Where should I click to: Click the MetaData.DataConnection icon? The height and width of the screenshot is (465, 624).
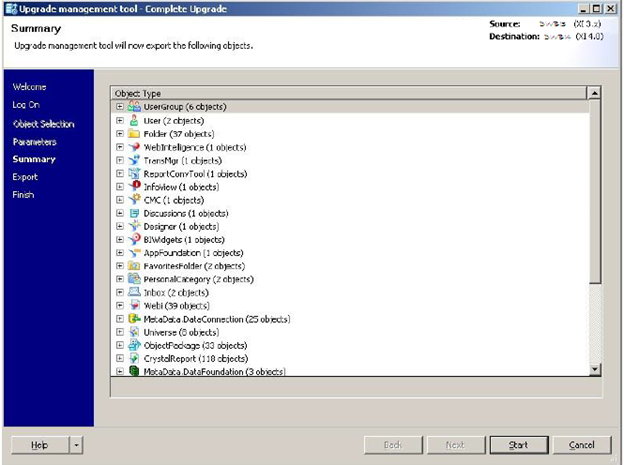tap(134, 319)
